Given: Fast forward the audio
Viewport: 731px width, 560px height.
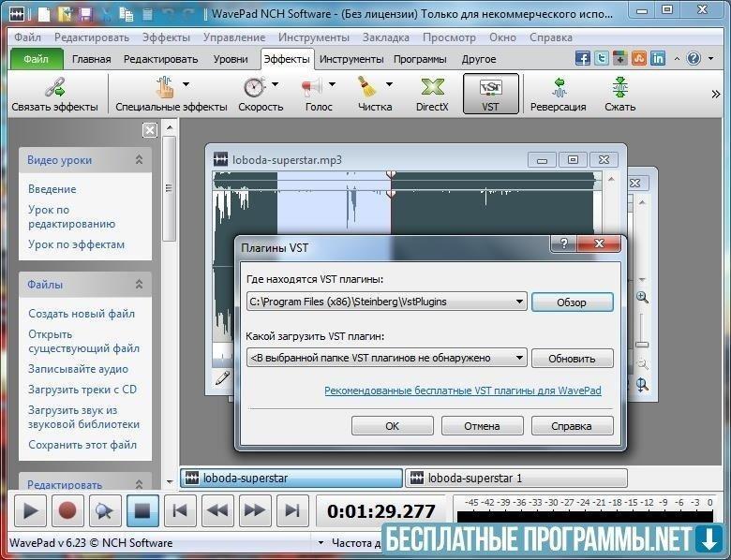Looking at the screenshot, I should pyautogui.click(x=255, y=511).
